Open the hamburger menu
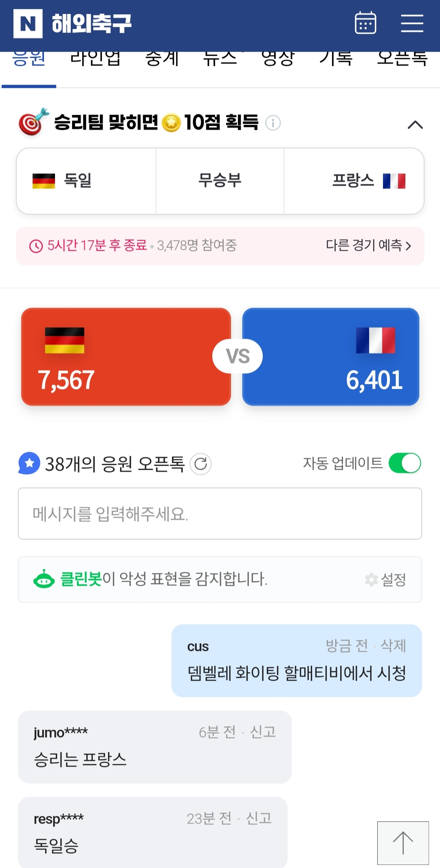Viewport: 440px width, 868px height. point(412,23)
